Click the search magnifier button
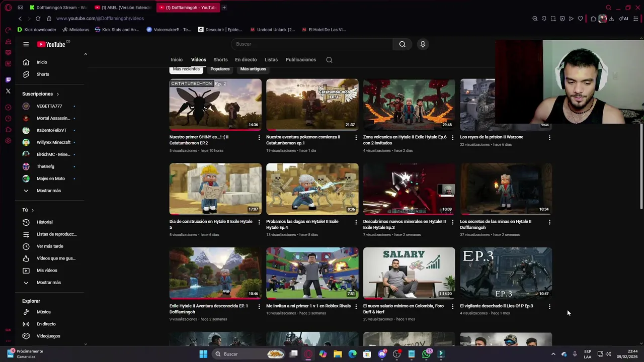This screenshot has height=362, width=644. pyautogui.click(x=403, y=44)
